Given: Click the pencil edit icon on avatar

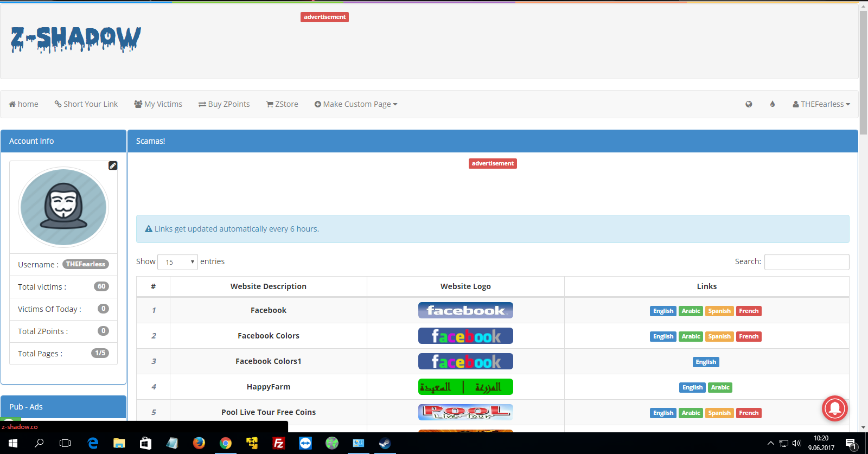Looking at the screenshot, I should pyautogui.click(x=113, y=165).
